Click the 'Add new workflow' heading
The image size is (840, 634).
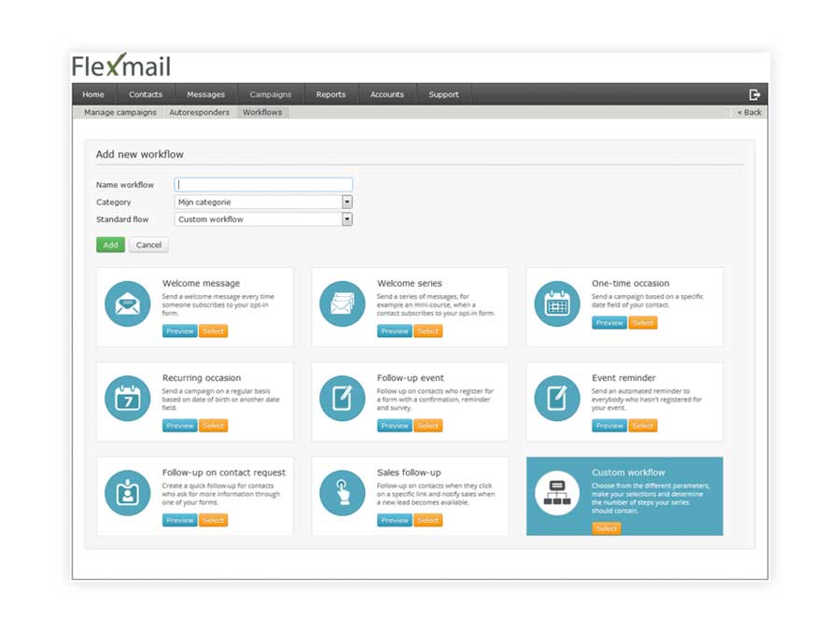[139, 154]
